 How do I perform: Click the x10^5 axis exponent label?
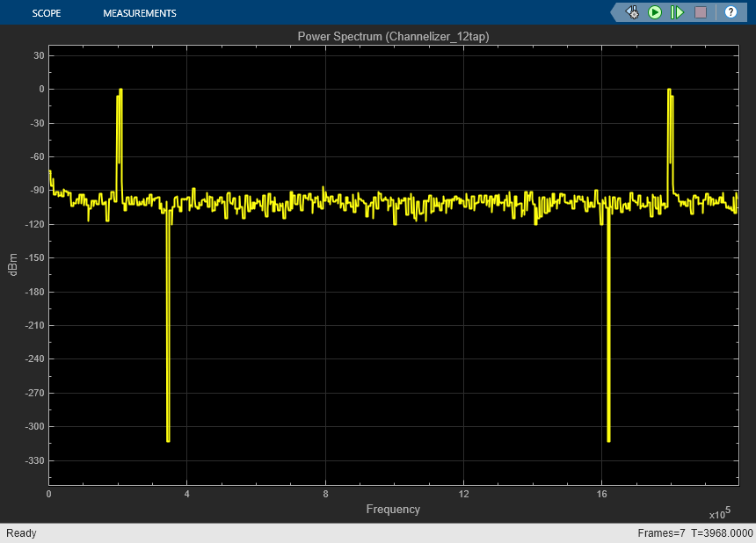720,512
